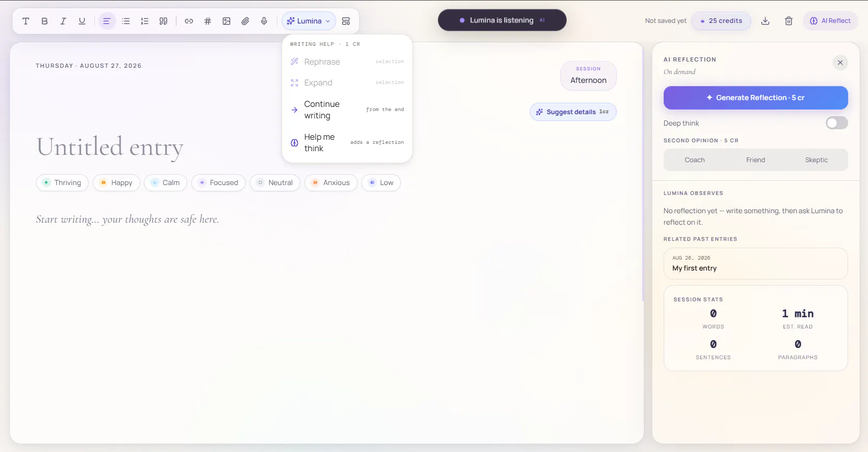Click the 1 min est. read stat
The width and height of the screenshot is (868, 452).
click(798, 319)
